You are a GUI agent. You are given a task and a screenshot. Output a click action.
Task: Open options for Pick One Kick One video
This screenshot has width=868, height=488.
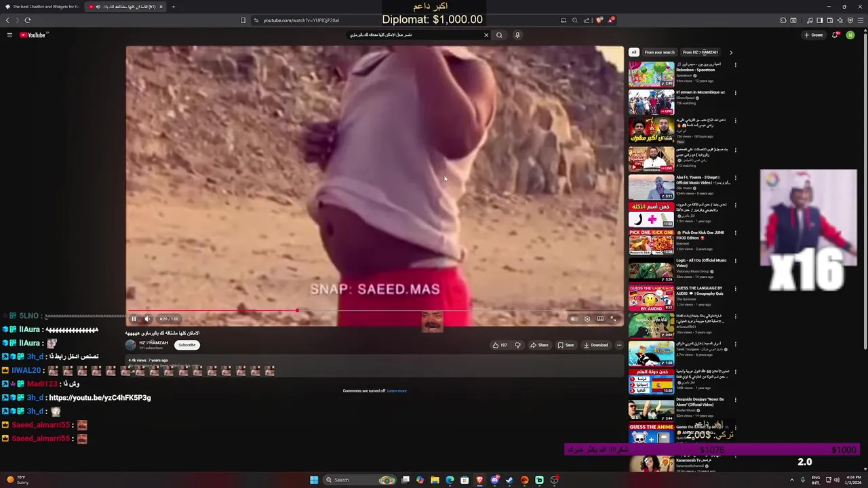coord(735,232)
